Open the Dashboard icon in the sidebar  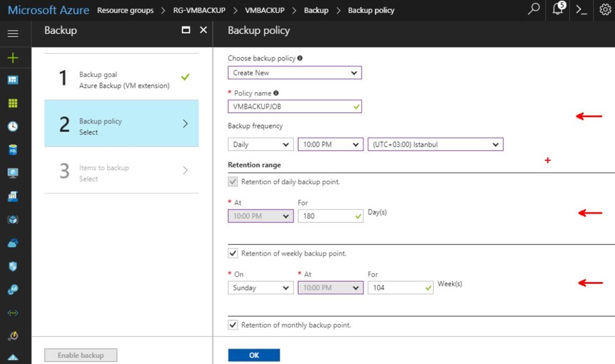(13, 80)
